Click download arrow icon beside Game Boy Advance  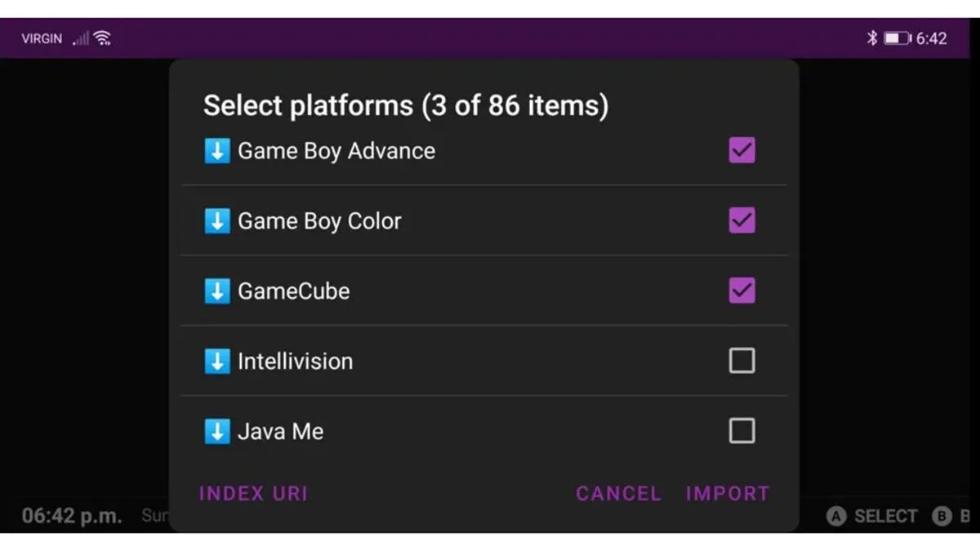[216, 151]
